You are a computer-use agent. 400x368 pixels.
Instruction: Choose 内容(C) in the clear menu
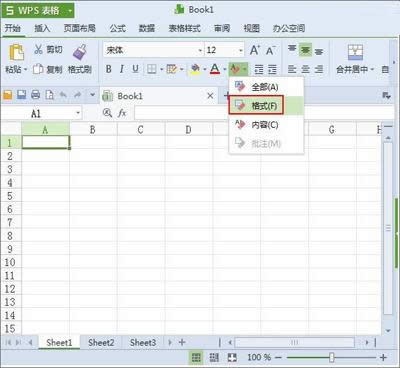(266, 125)
